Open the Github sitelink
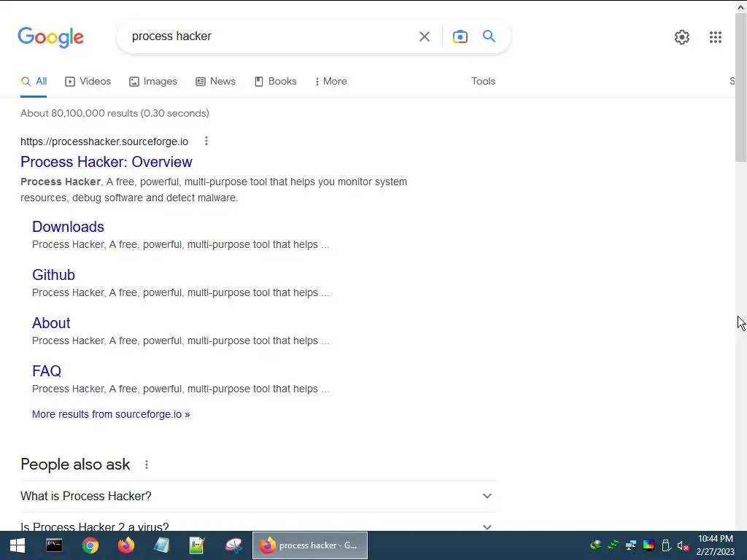 (53, 275)
